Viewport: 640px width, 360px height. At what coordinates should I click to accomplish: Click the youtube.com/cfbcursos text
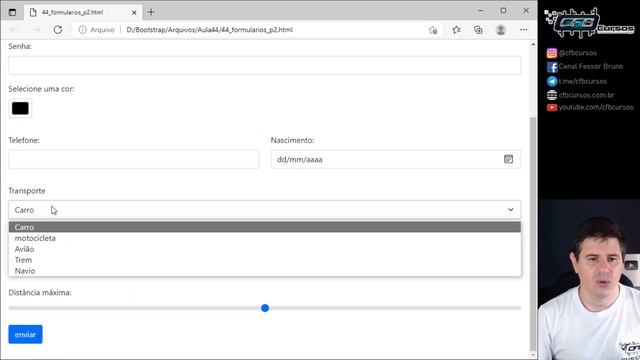(596, 107)
